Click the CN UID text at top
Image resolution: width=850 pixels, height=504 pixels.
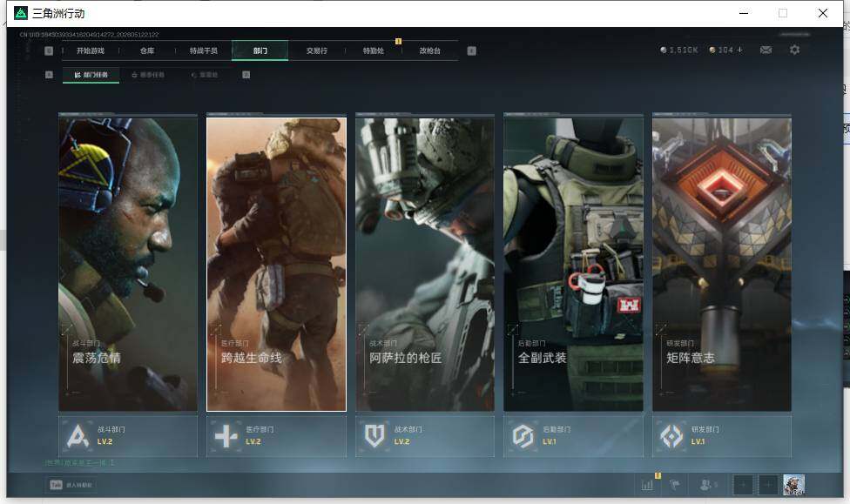click(90, 35)
